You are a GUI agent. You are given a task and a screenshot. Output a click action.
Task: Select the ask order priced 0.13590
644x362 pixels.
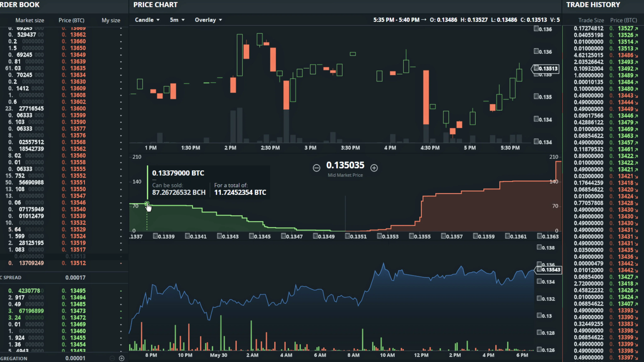coord(64,122)
